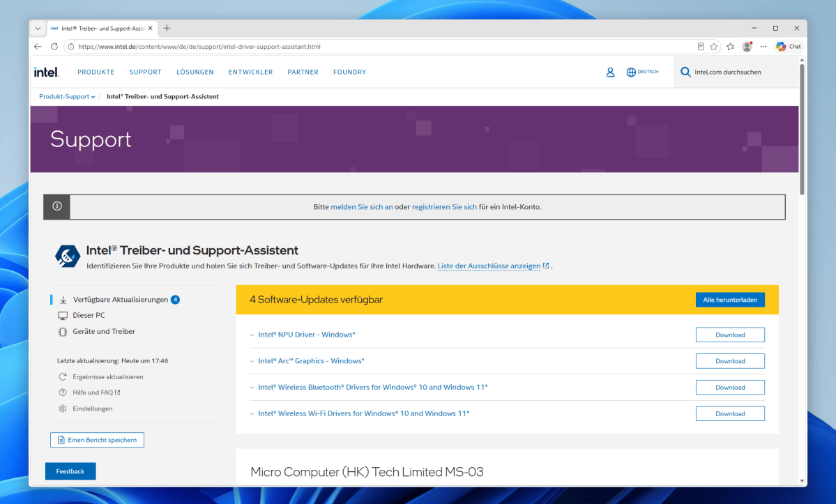
Task: Open the Produkt-Support breadcrumb dropdown
Action: pyautogui.click(x=67, y=96)
